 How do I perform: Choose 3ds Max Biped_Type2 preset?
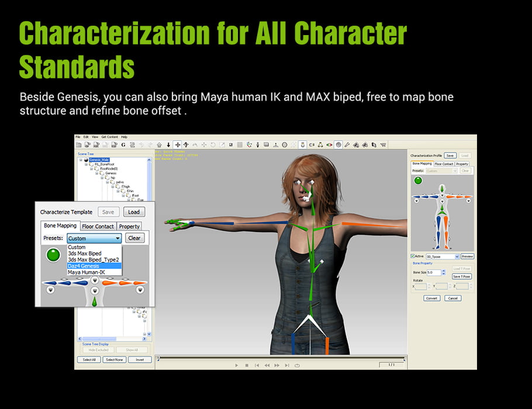tap(94, 259)
